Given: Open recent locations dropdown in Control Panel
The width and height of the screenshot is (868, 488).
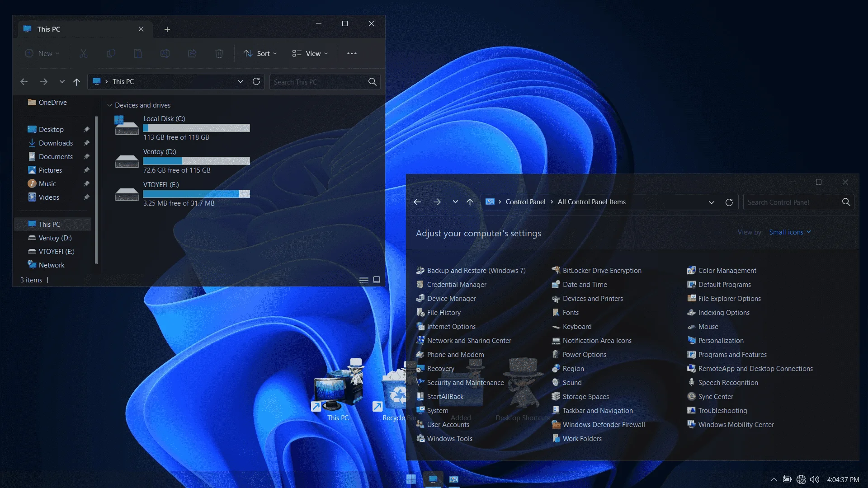Looking at the screenshot, I should pos(455,202).
